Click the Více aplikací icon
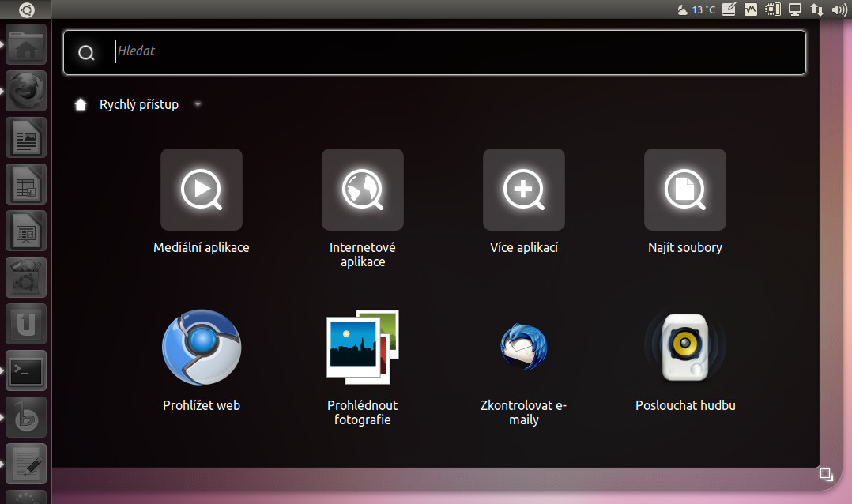852x504 pixels. tap(523, 190)
